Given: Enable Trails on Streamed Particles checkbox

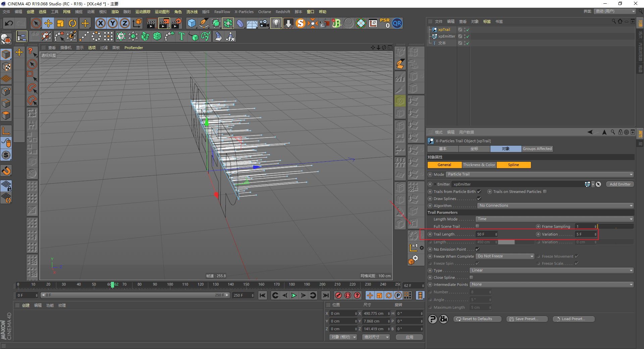Looking at the screenshot, I should 545,192.
